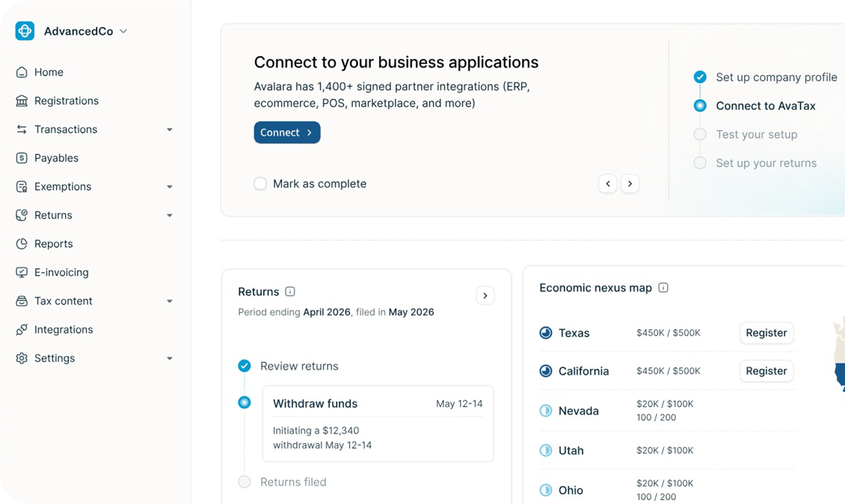Image resolution: width=845 pixels, height=504 pixels.
Task: Go to next onboarding card arrow
Action: click(x=630, y=184)
